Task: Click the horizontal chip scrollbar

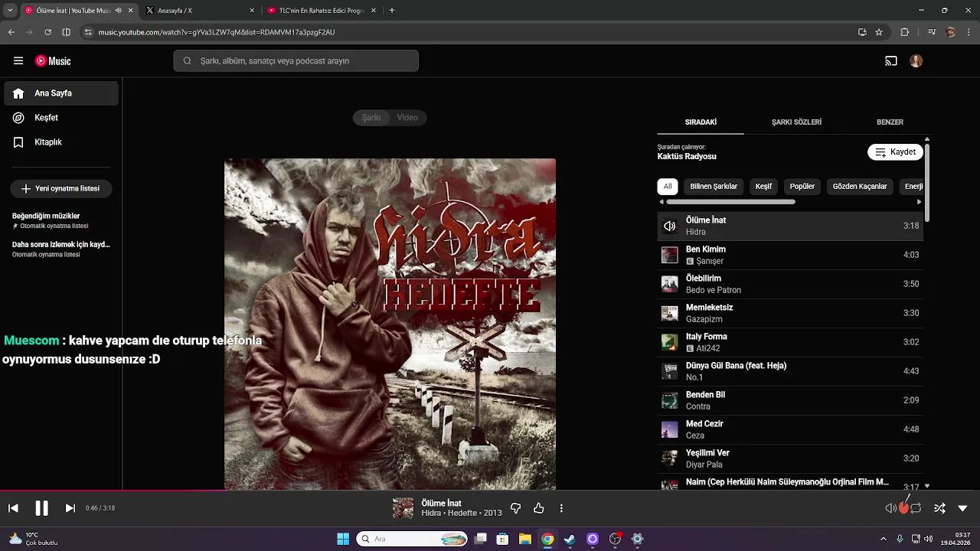Action: pos(730,202)
